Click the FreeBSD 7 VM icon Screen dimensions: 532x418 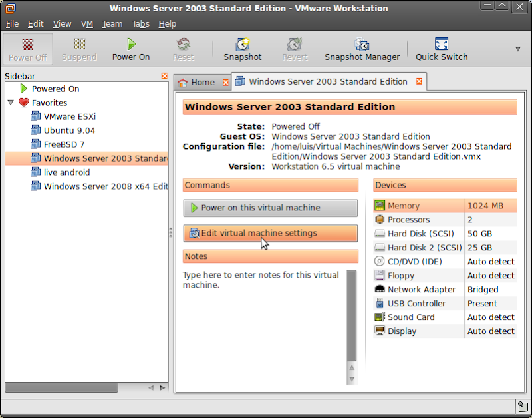[x=35, y=144]
